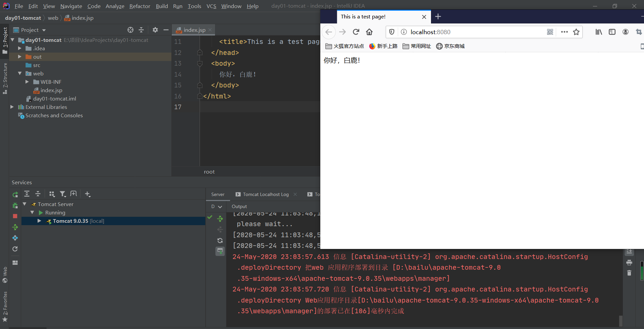Expand the Tomcat 9.0.35 [local] node

pos(39,221)
